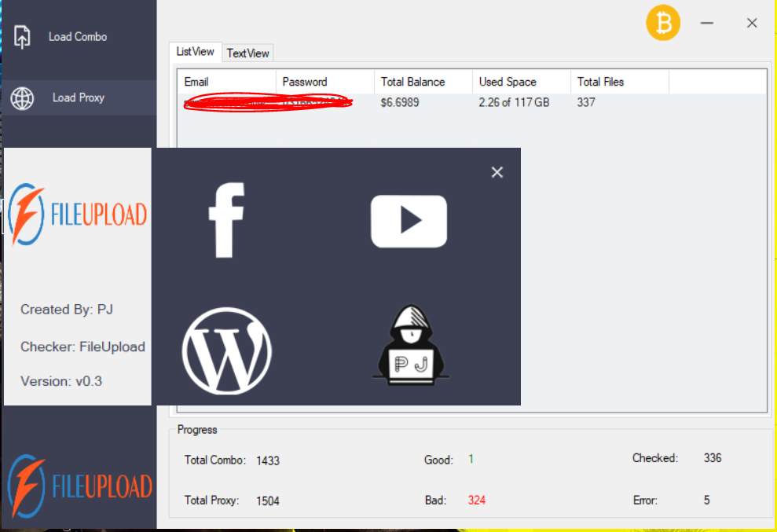Open the Load Proxy option
Image resolution: width=777 pixels, height=532 pixels.
tap(79, 97)
